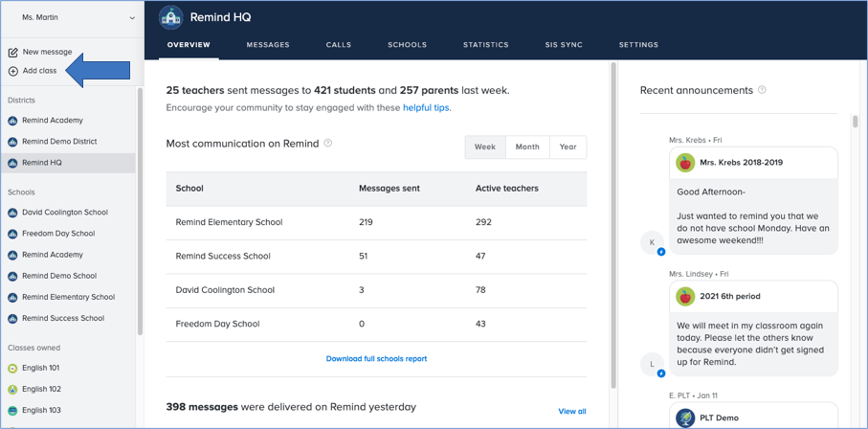Screen dimensions: 868x429
Task: Switch the report range to Week
Action: click(x=485, y=147)
